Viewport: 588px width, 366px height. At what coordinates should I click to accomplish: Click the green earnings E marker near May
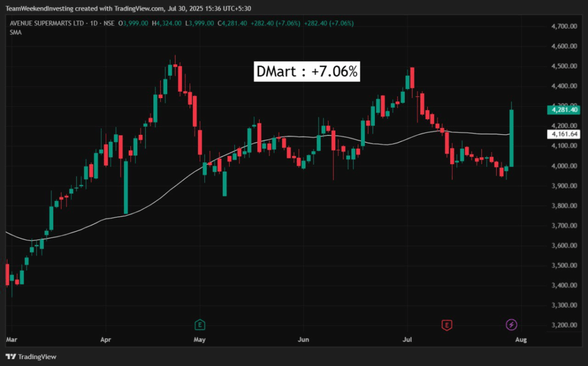click(x=200, y=325)
